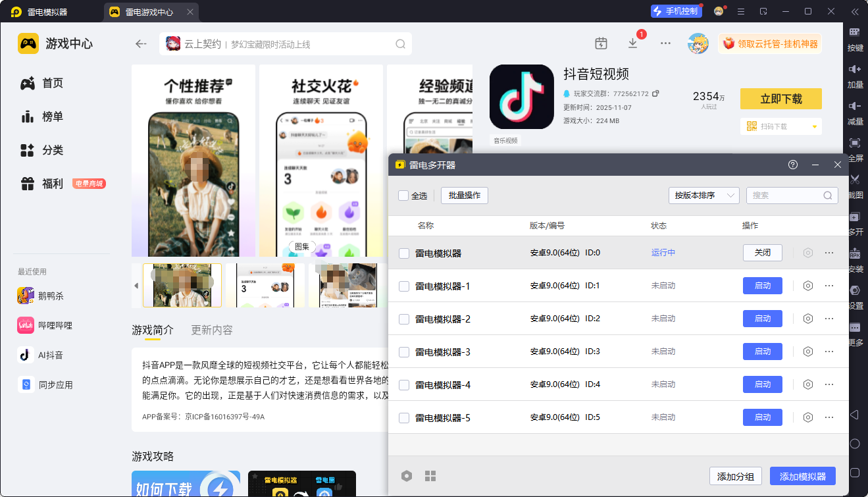Switch to grid view icon in multi-opener

[430, 476]
